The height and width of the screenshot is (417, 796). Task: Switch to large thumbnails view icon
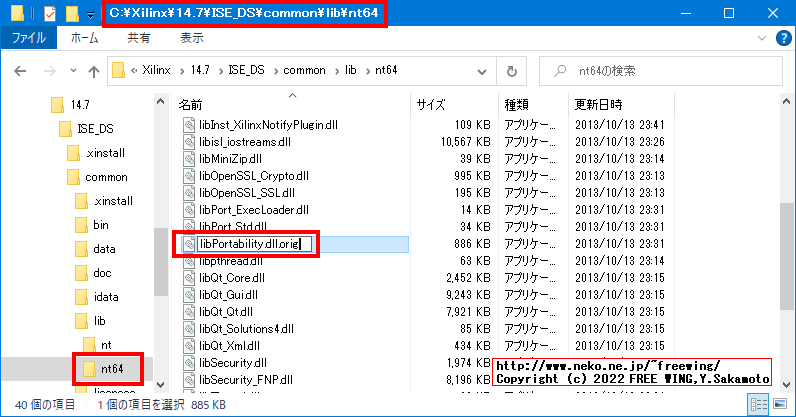[x=780, y=405]
